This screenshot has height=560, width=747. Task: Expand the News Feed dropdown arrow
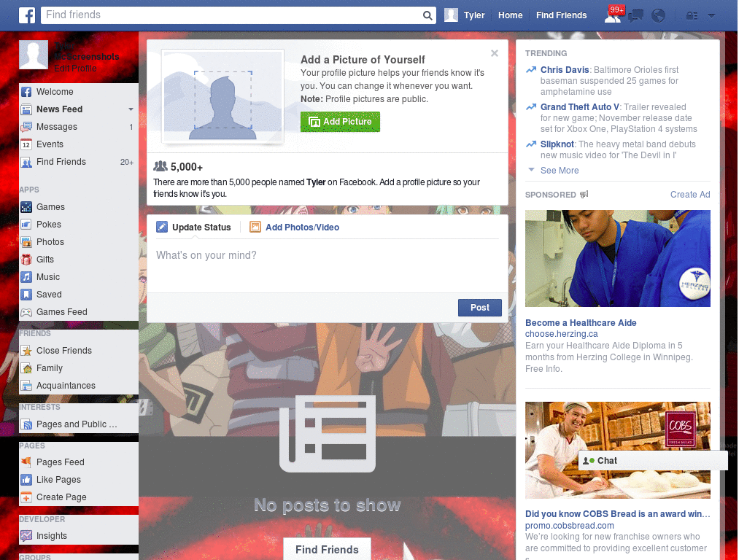pyautogui.click(x=131, y=109)
